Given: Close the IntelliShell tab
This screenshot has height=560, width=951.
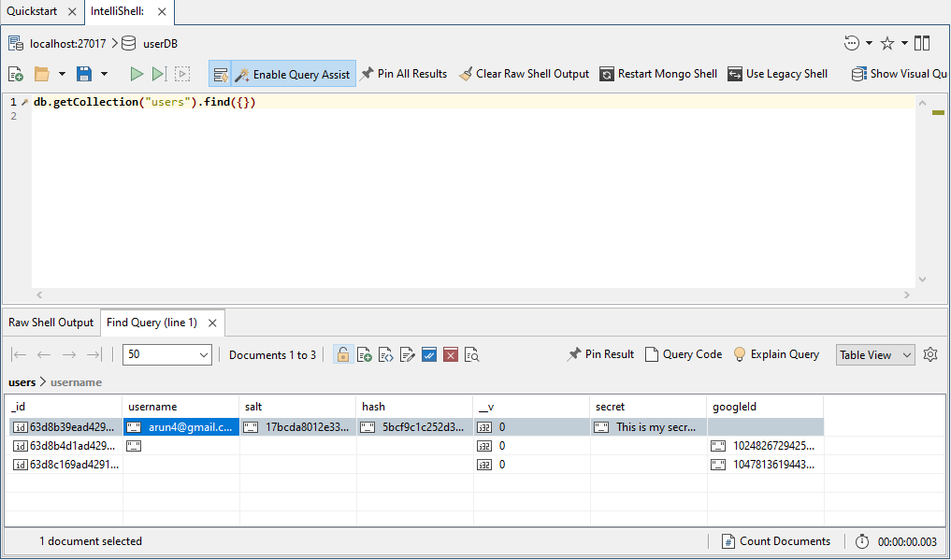Looking at the screenshot, I should [162, 11].
